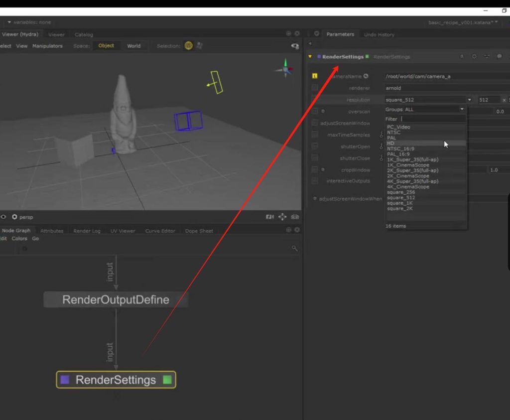This screenshot has height=420, width=510.
Task: Click the gear icon in RenderSettings header
Action: click(474, 57)
